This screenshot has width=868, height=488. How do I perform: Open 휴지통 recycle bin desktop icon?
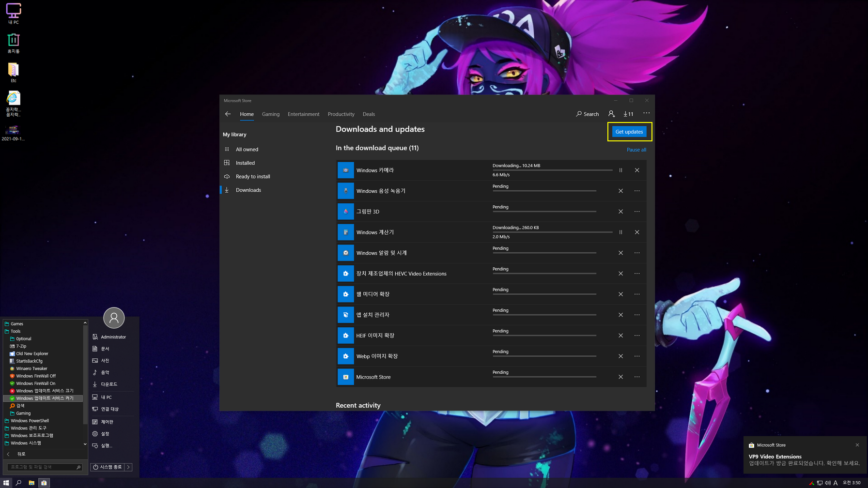[x=14, y=43]
